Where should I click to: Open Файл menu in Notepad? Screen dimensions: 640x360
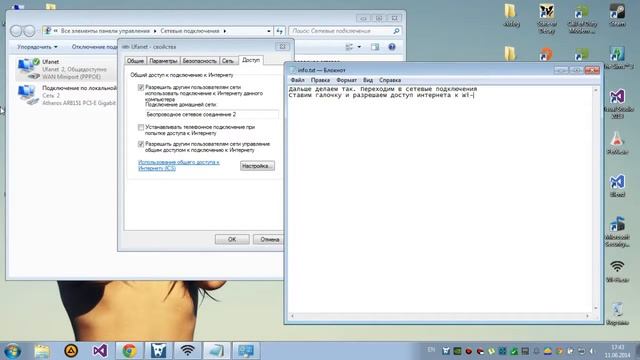coord(298,80)
